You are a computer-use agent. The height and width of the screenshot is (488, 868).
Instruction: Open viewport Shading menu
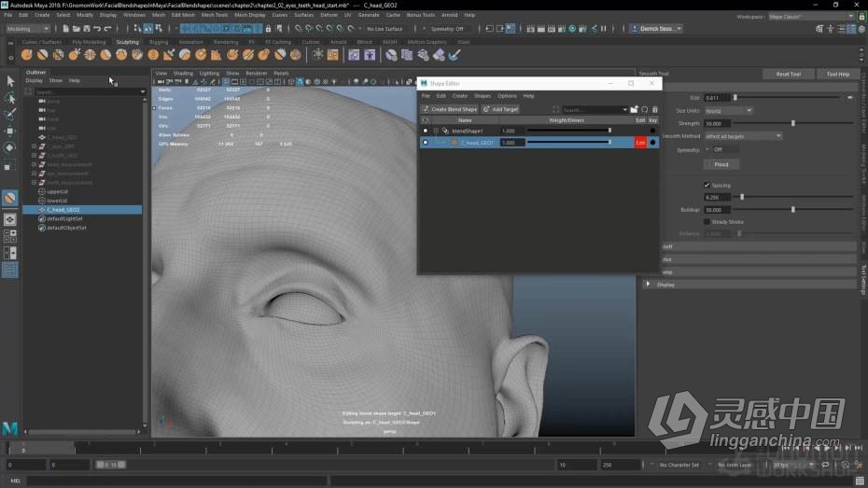tap(183, 73)
